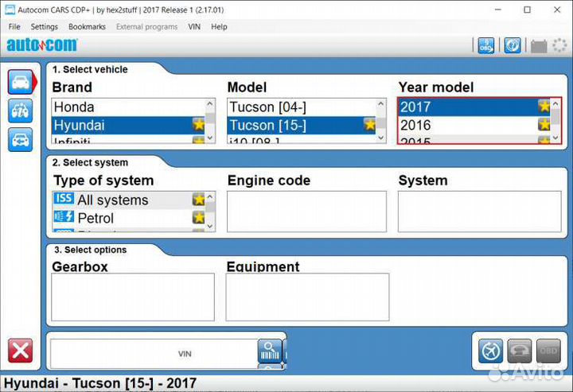
Task: Click the empty Engine code list
Action: [306, 212]
